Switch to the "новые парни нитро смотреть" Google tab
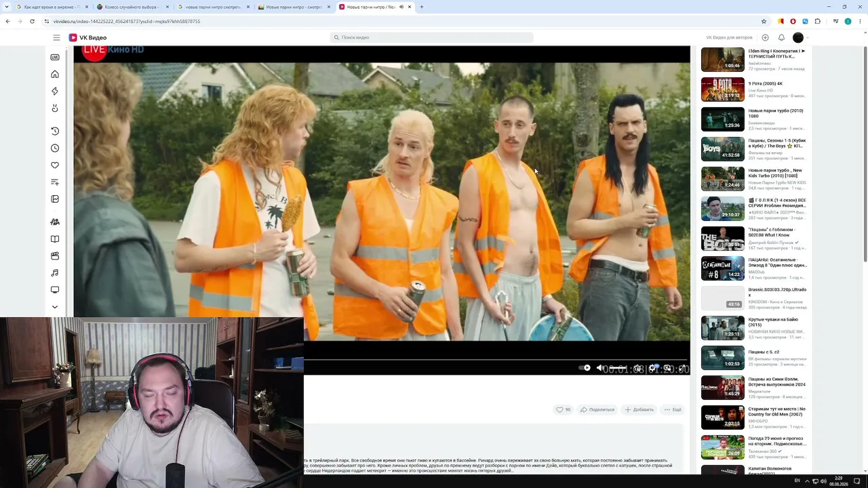This screenshot has height=488, width=868. (214, 7)
